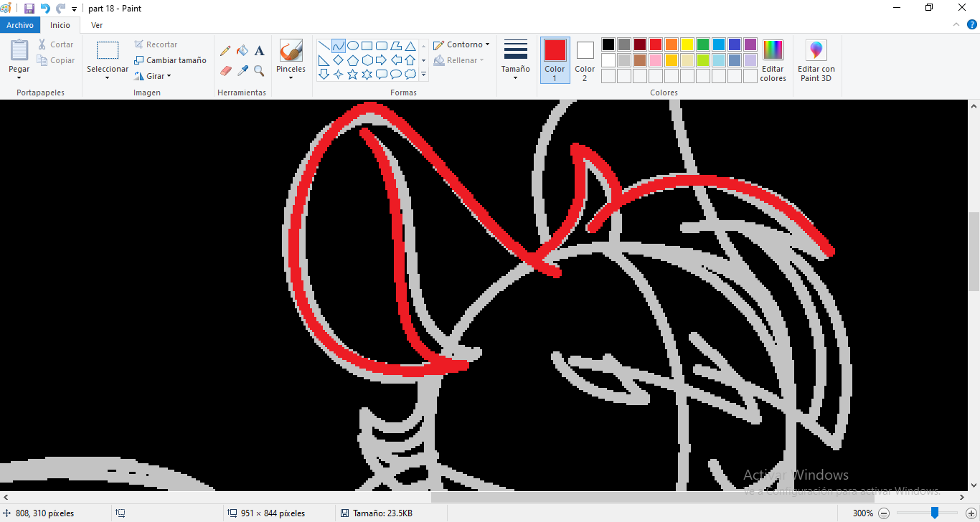Pick the black palette swatch
980x522 pixels.
point(608,44)
